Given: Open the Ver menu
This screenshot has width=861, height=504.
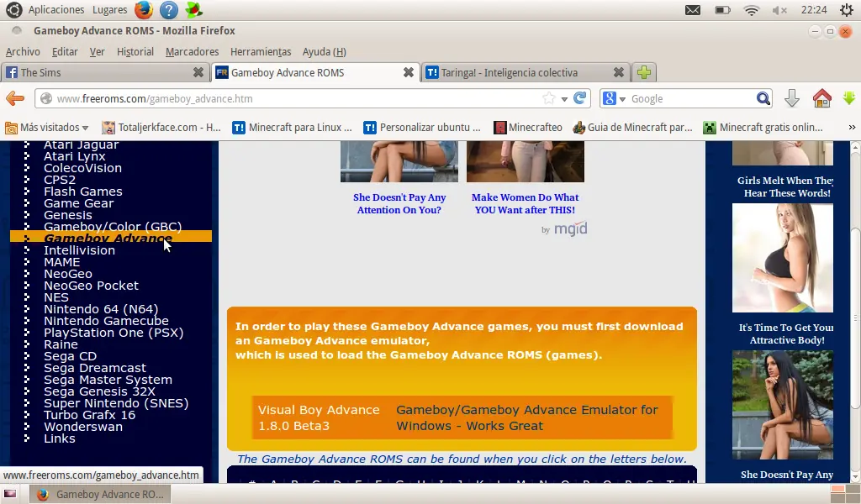Looking at the screenshot, I should 98,51.
